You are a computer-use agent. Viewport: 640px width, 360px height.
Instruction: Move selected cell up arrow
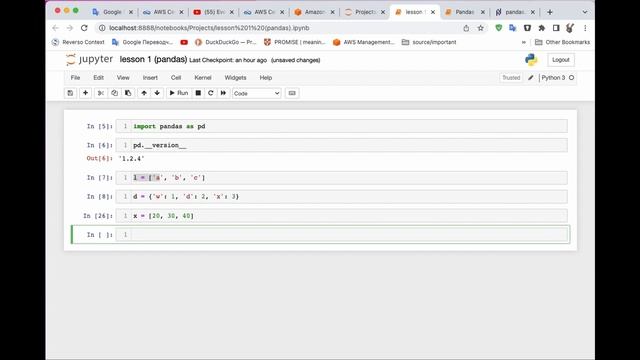coord(144,93)
